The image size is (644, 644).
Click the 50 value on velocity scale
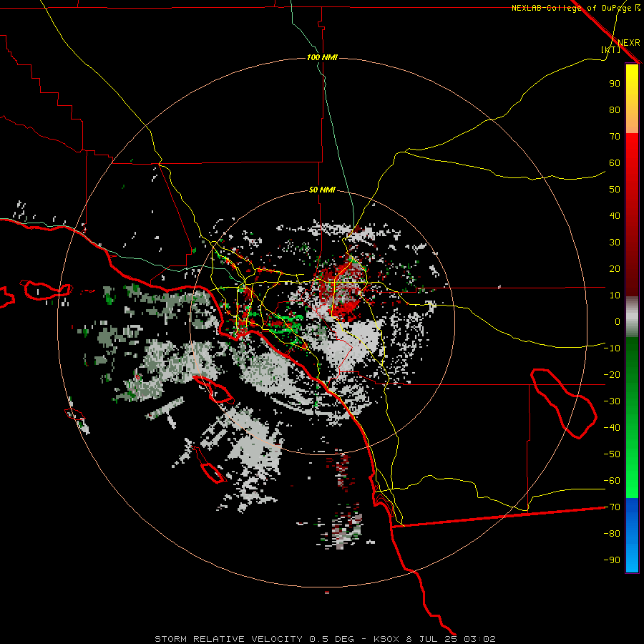click(615, 190)
